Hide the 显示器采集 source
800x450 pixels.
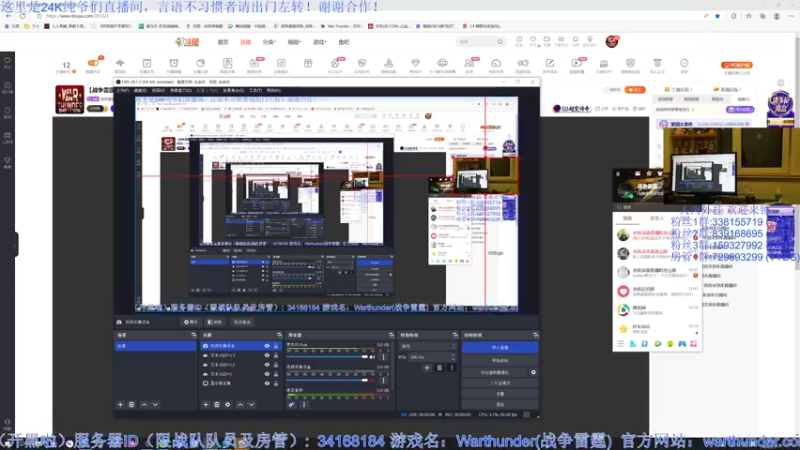tap(267, 383)
